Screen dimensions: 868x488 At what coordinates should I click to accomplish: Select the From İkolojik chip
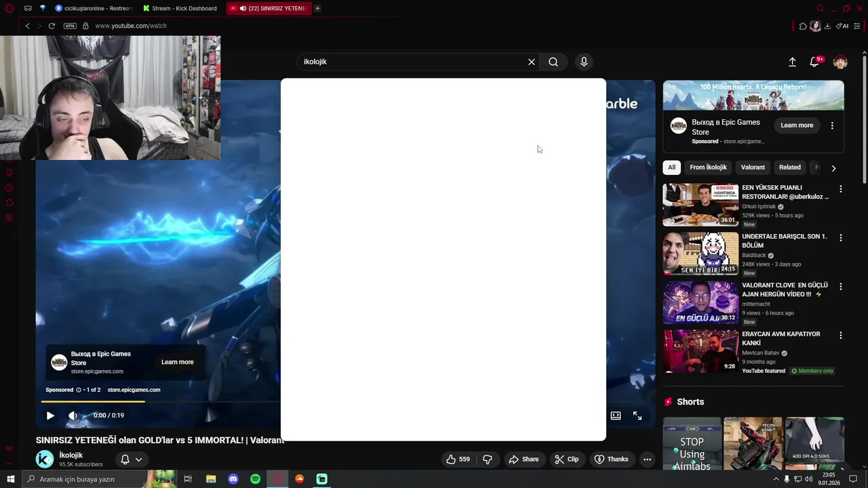[x=708, y=167]
